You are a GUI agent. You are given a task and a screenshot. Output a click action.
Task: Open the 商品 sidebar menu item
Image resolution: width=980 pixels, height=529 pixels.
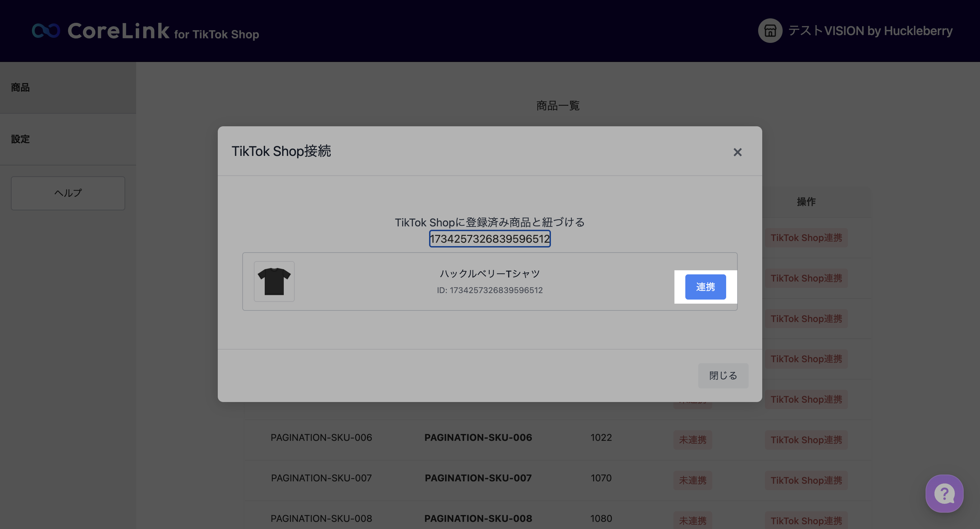[20, 87]
